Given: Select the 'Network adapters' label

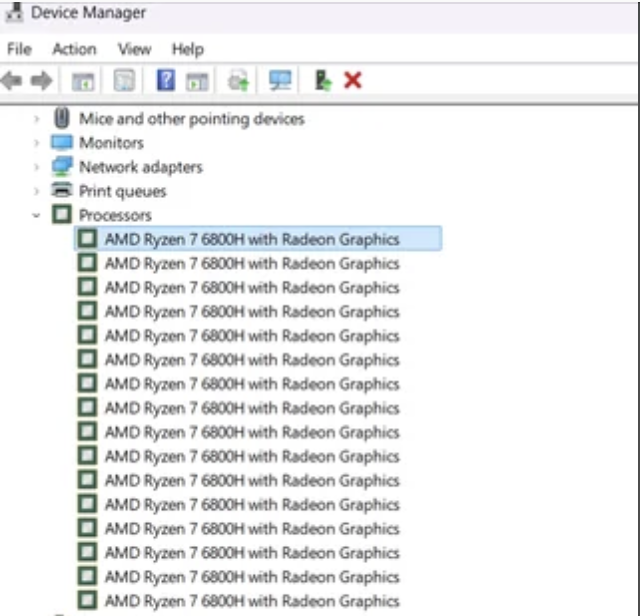Looking at the screenshot, I should [141, 167].
